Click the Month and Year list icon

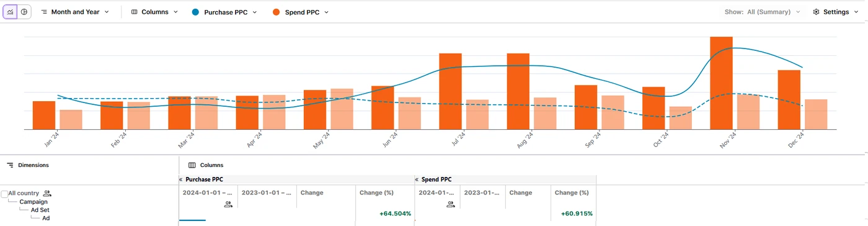(44, 12)
